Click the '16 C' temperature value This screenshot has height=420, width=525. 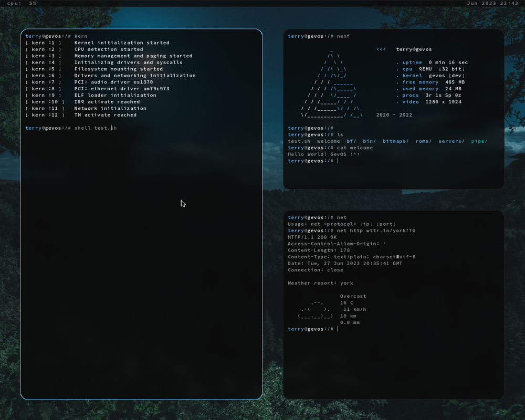(346, 303)
